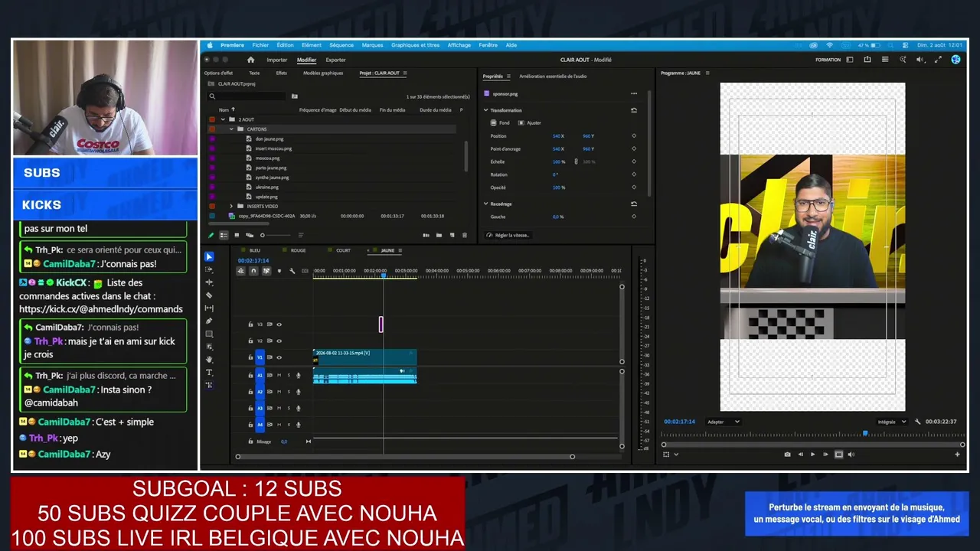
Task: Reset Transformation with its reset arrow
Action: point(634,110)
